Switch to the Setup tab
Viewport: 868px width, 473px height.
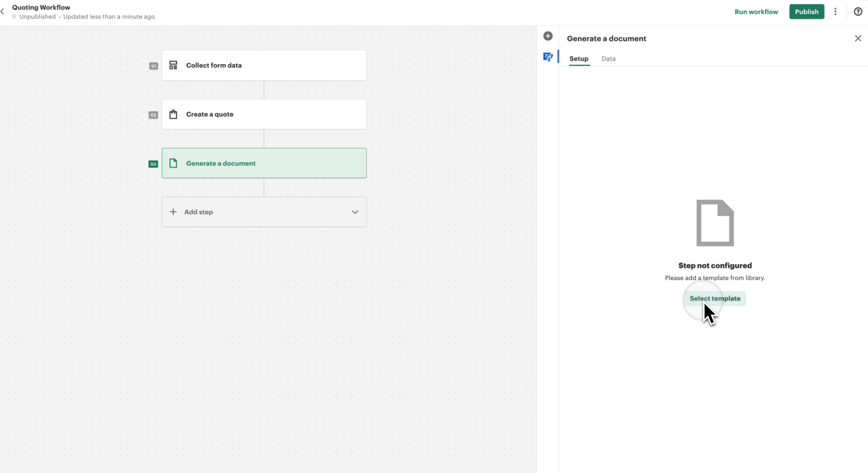pyautogui.click(x=579, y=59)
